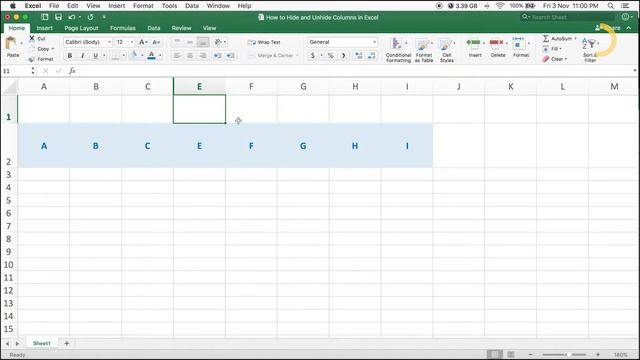
Task: Click the Redo circular arrow icon
Action: tap(90, 17)
